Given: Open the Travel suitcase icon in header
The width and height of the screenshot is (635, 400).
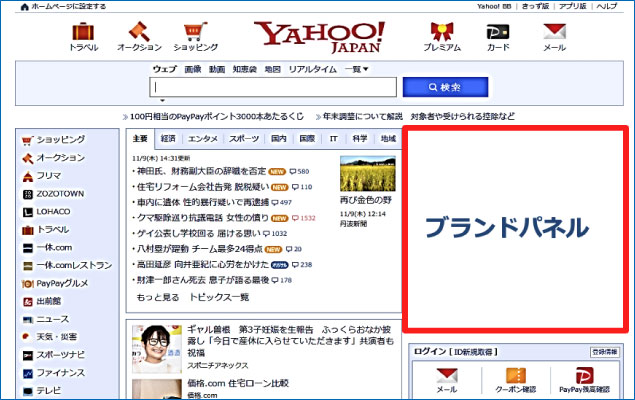Looking at the screenshot, I should pos(83,32).
